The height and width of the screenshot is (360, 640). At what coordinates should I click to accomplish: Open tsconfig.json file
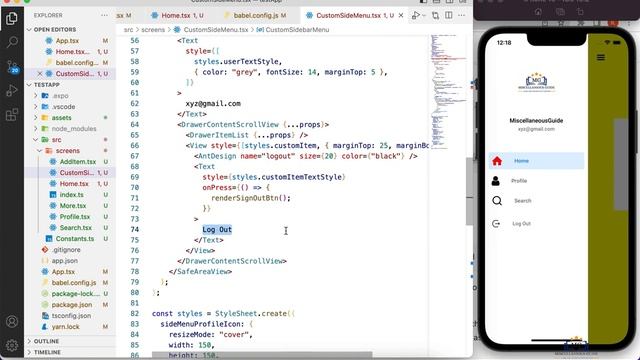[71, 316]
